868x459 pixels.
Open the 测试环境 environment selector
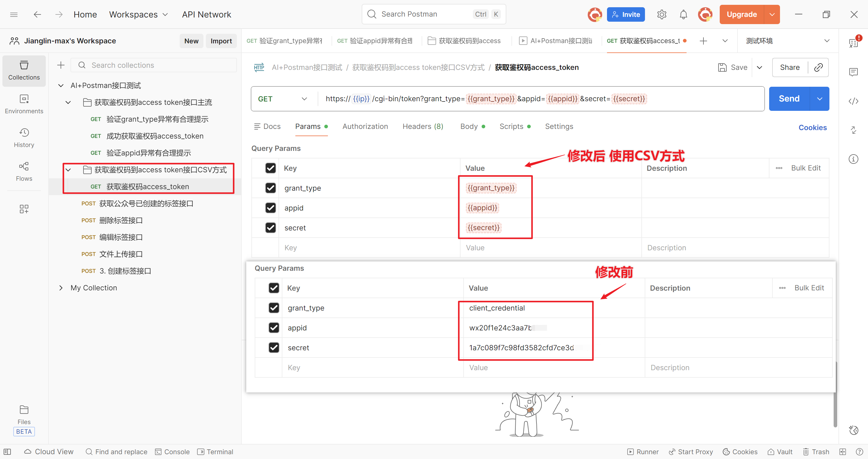[788, 41]
